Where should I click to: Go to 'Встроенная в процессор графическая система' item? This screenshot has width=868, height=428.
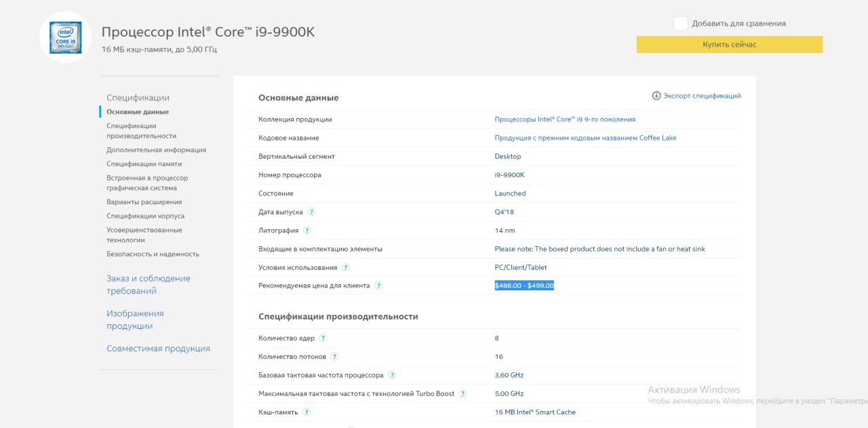[147, 183]
